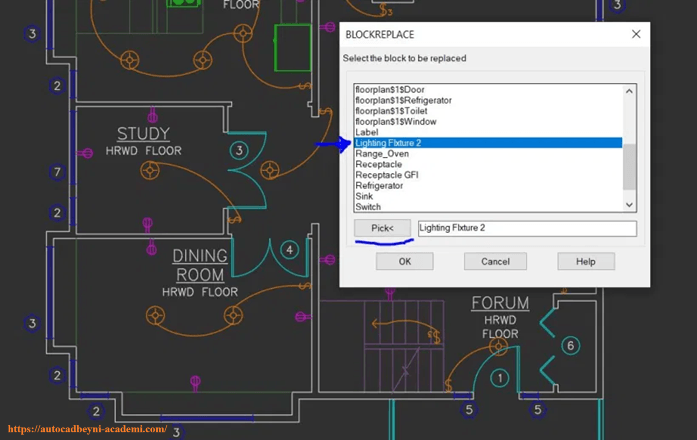Screen dimensions: 697x440
Task: Select floorplan$1$Toilet block entry
Action: [x=488, y=111]
